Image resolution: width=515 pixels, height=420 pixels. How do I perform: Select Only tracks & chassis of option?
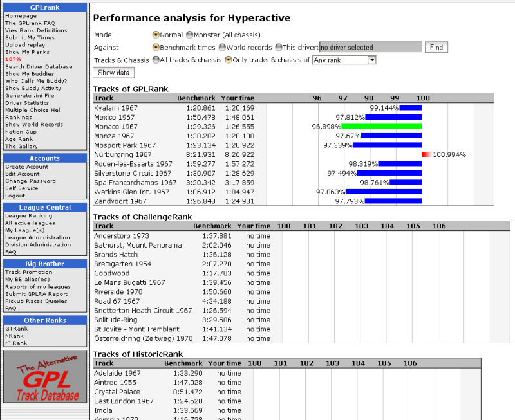coord(229,60)
